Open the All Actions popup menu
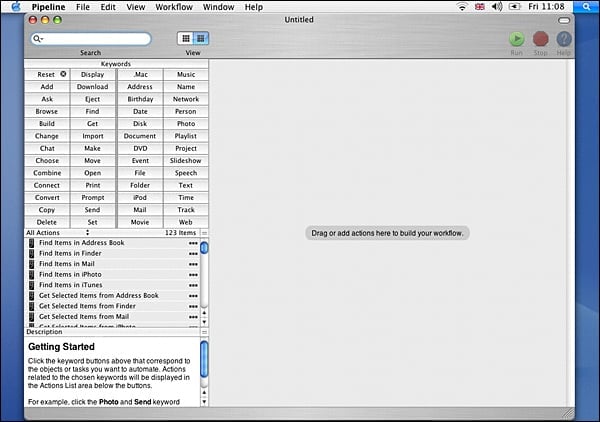Viewport: 600px width, 422px height. [57, 233]
